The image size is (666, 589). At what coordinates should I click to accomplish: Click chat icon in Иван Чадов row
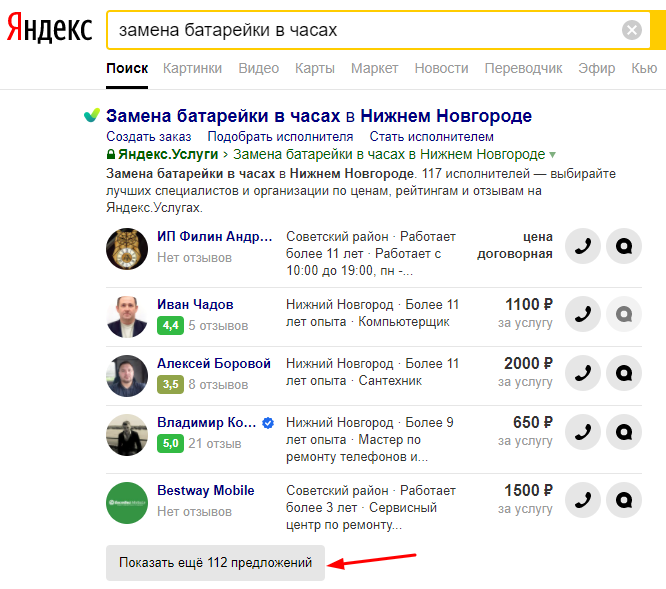click(x=624, y=314)
